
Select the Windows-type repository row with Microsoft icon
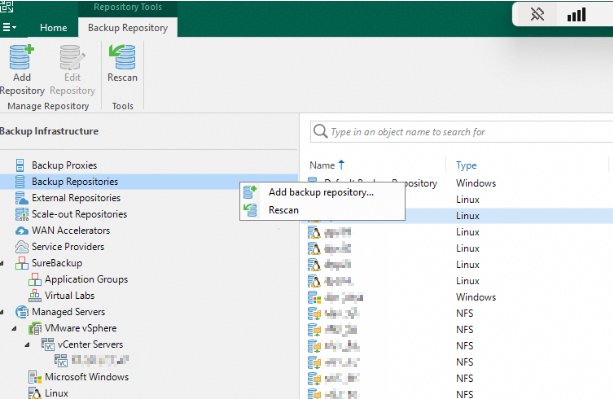click(456, 297)
